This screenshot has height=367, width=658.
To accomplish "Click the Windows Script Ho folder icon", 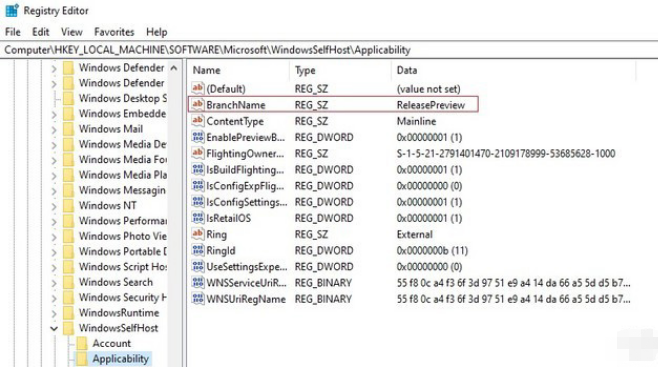I will pyautogui.click(x=68, y=266).
